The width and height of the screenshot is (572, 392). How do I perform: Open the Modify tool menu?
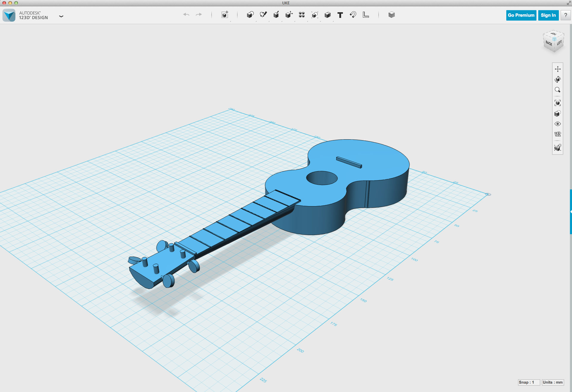coord(289,15)
